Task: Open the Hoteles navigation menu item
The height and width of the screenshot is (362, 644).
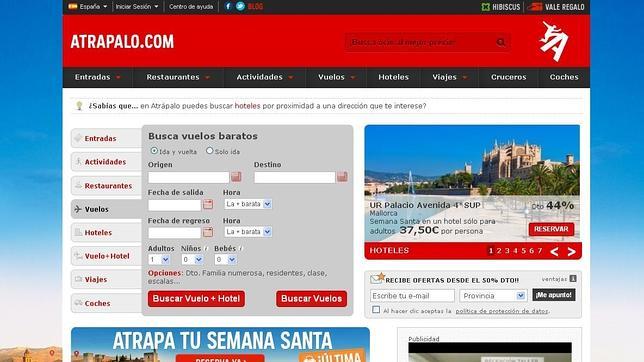Action: pos(393,77)
